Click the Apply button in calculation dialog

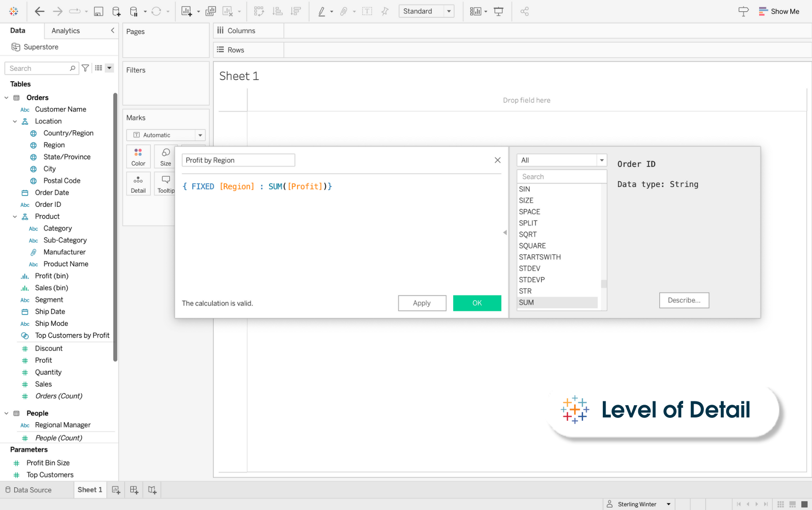point(422,303)
